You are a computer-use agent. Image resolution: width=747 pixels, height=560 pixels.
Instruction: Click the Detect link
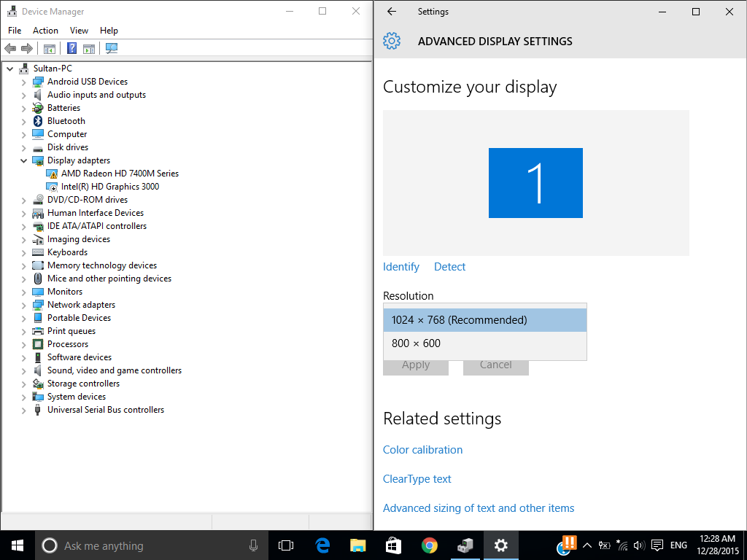pos(449,267)
